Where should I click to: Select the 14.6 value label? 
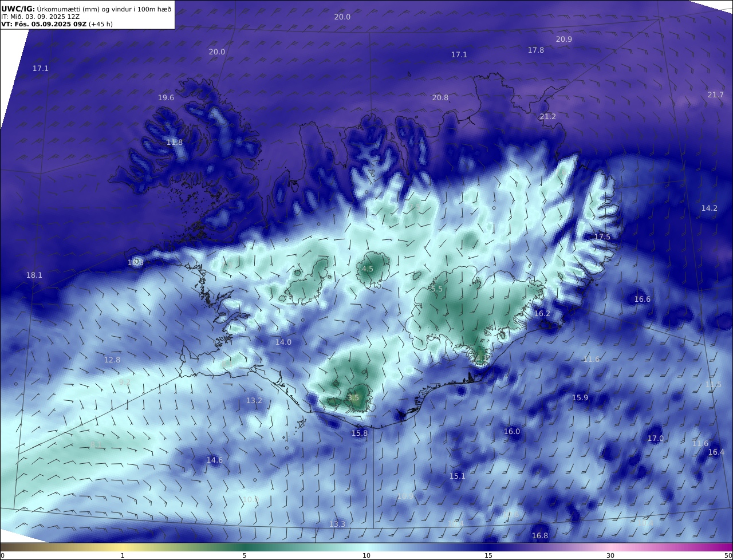[x=214, y=460]
